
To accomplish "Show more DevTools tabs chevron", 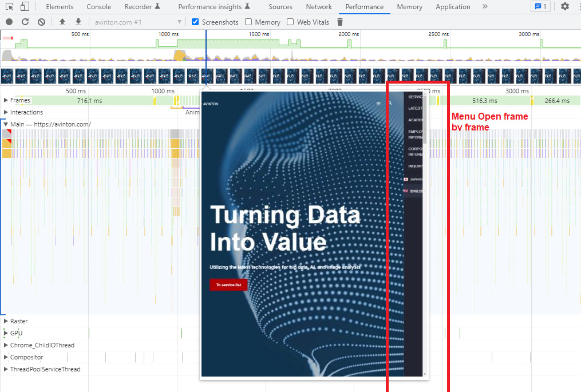I will point(485,6).
